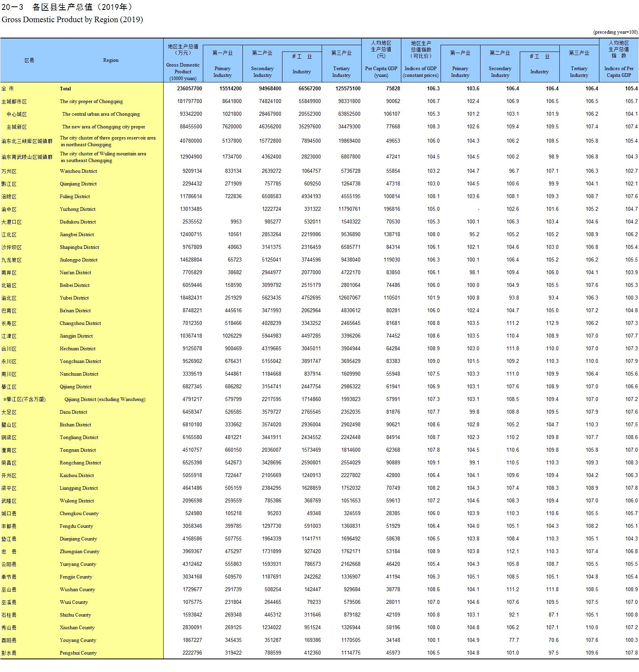This screenshot has width=639, height=672.
Task: Click 'Bishan District' row label
Action: (75, 425)
